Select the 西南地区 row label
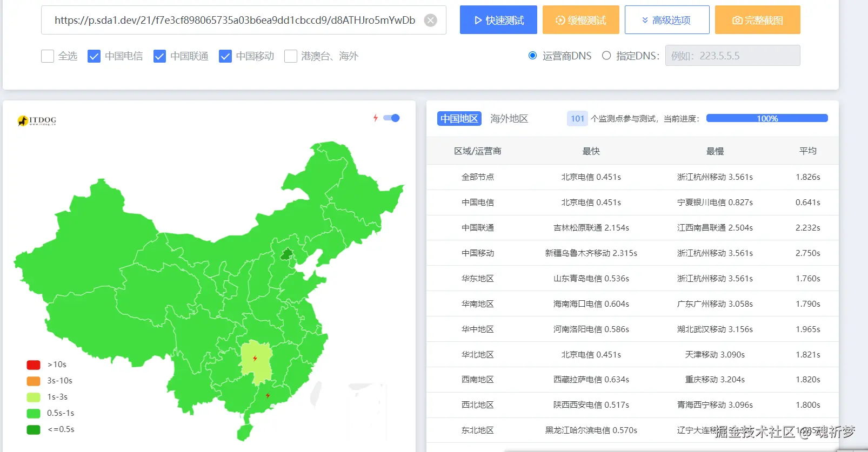This screenshot has height=452, width=868. pyautogui.click(x=477, y=380)
